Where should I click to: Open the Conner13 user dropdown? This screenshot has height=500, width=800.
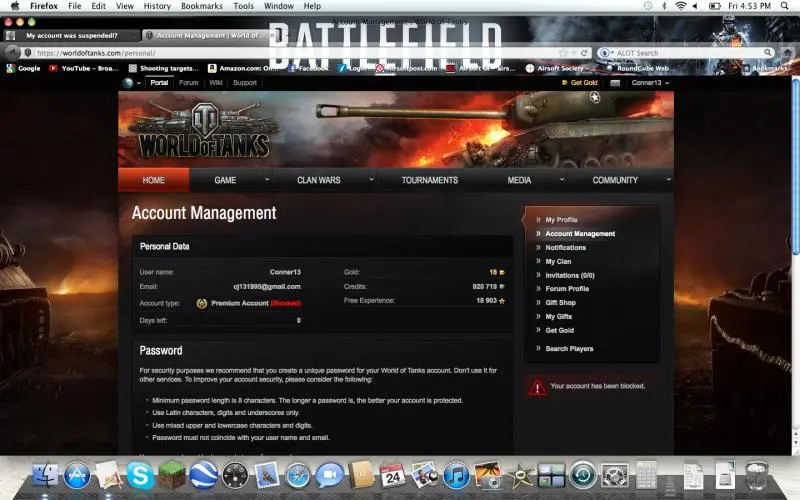(x=651, y=83)
